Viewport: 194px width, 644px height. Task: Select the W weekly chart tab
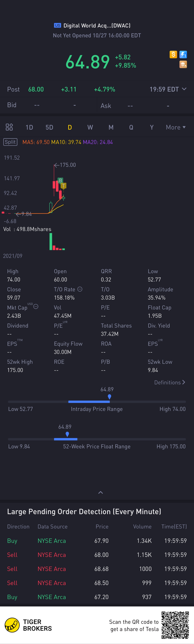point(90,127)
